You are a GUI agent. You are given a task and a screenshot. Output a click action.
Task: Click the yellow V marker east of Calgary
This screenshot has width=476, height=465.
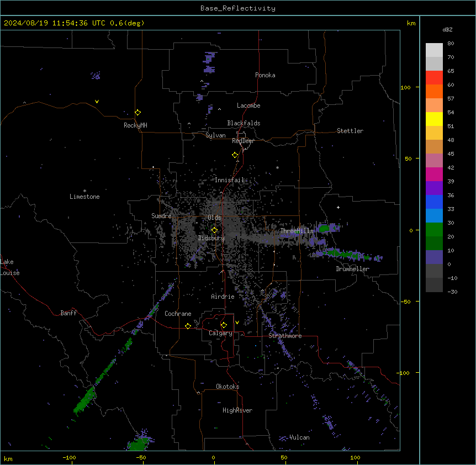click(x=237, y=323)
